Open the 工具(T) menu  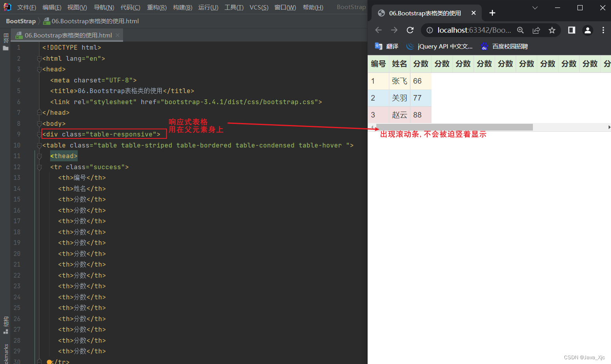pos(234,7)
